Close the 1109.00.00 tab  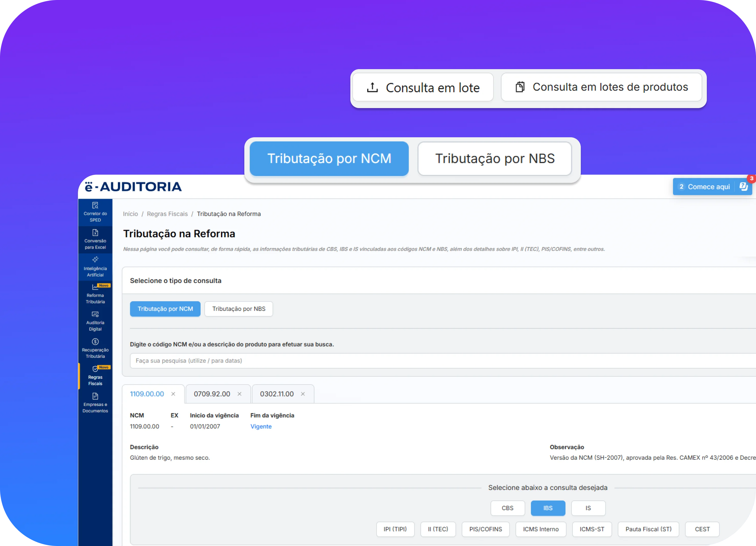coord(173,394)
